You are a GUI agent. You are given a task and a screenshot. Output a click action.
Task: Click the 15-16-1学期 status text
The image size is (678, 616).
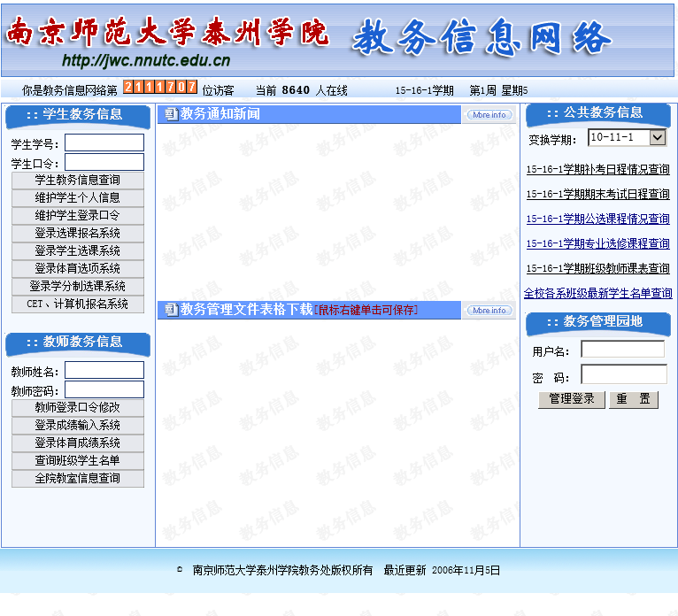[x=424, y=90]
